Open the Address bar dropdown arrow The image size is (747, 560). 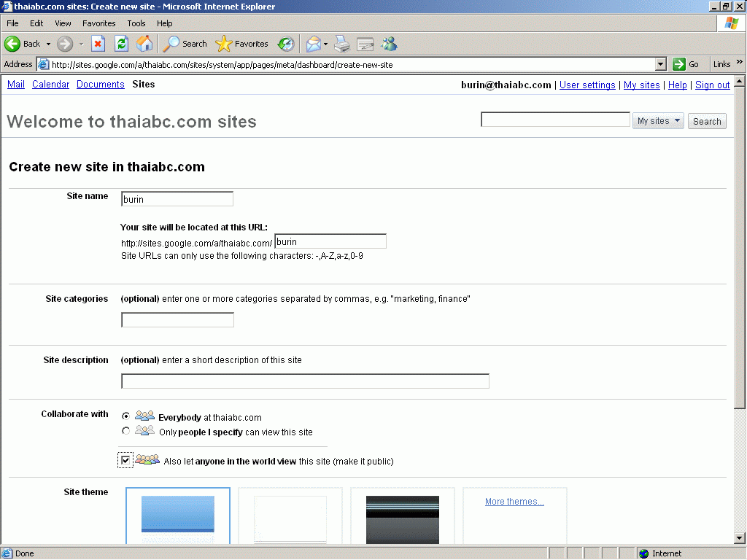661,64
